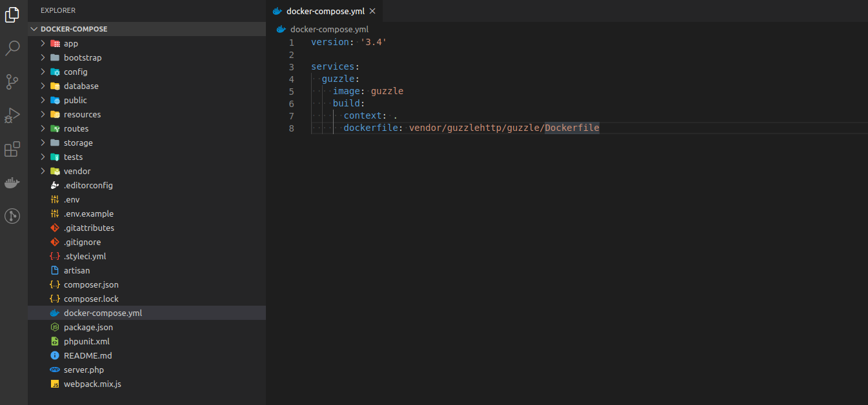
Task: Open the .env file
Action: [x=72, y=199]
